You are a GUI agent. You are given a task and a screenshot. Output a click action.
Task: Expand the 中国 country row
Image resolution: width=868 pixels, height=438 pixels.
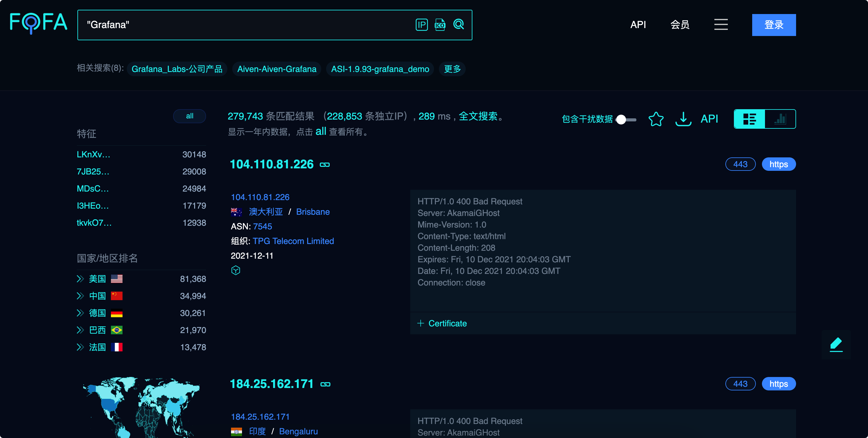pos(80,296)
